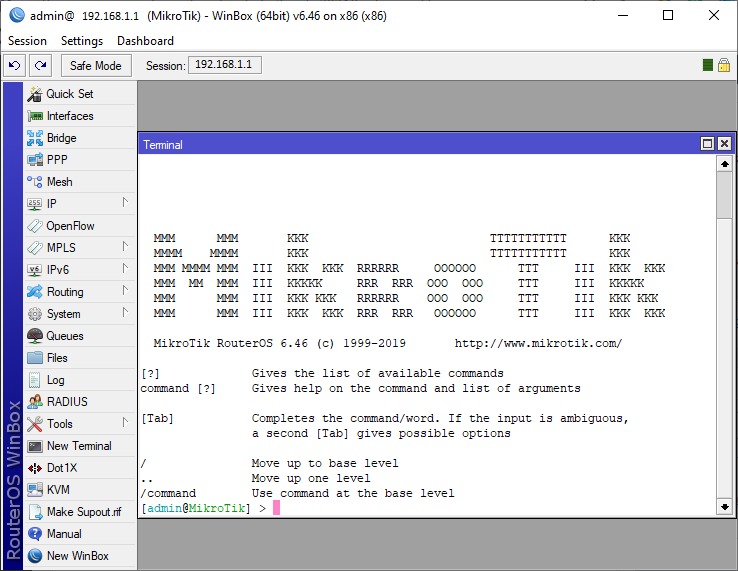738x571 pixels.
Task: Open the Files list
Action: [57, 358]
